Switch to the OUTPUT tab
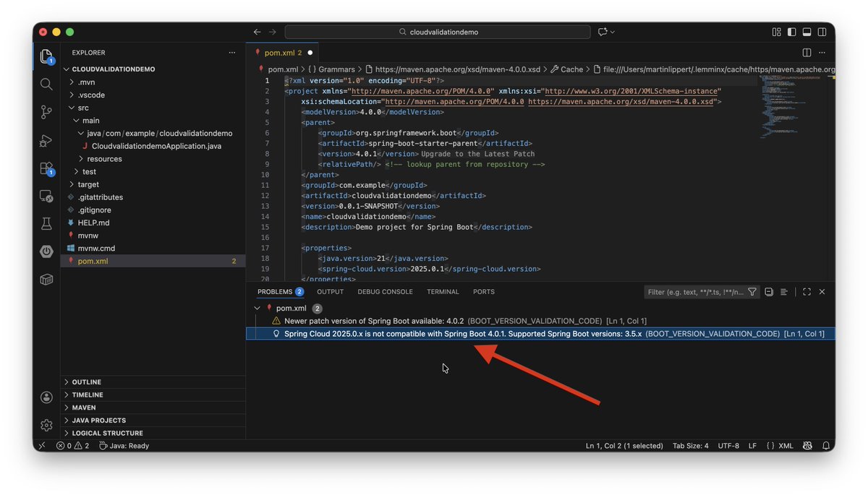Viewport: 868px width, 495px height. (x=330, y=292)
